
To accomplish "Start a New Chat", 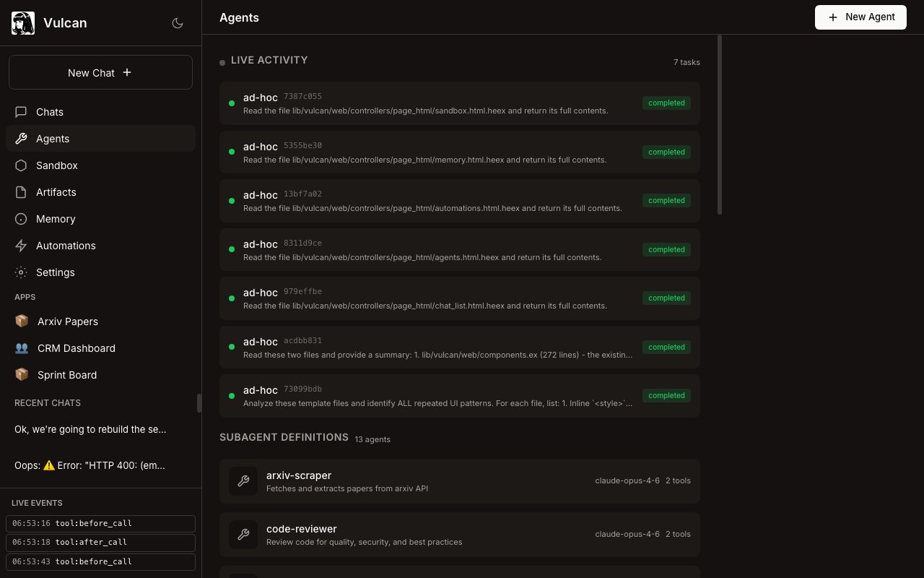I will coord(100,72).
